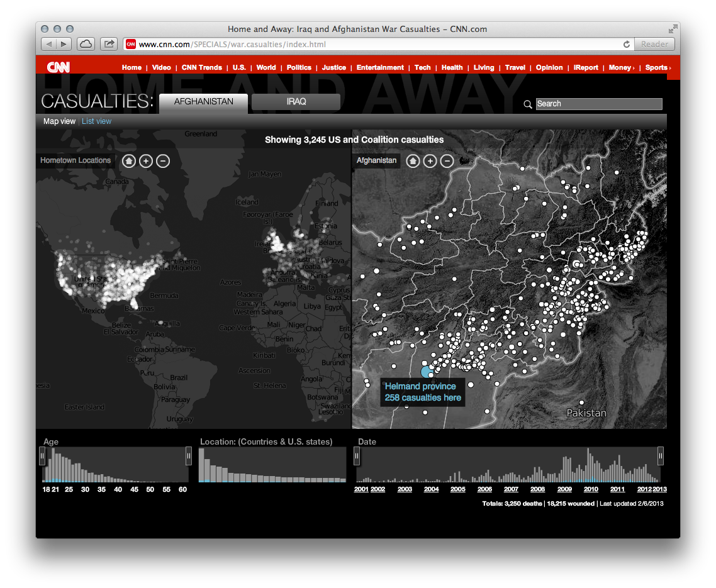Click the Helmand province casualties tooltip
This screenshot has width=716, height=588.
(x=422, y=391)
